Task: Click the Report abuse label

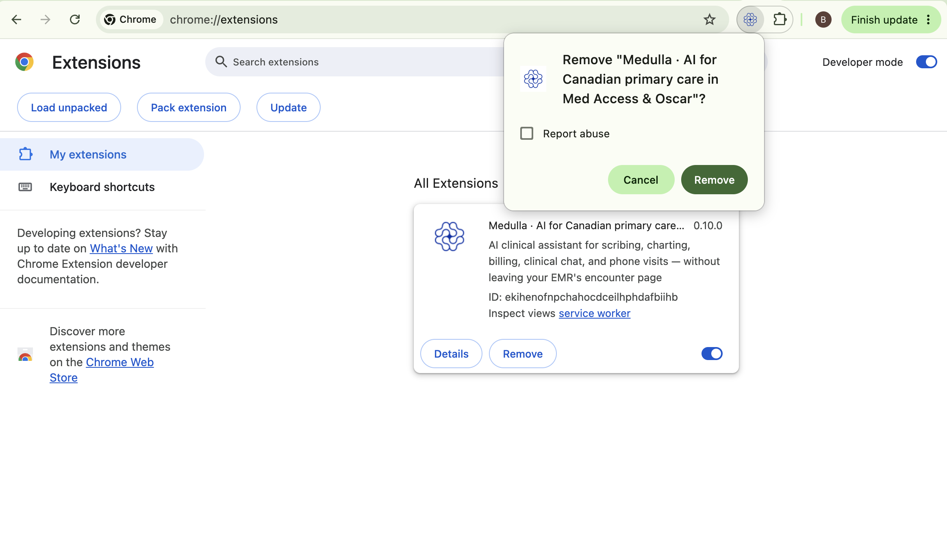Action: [576, 134]
